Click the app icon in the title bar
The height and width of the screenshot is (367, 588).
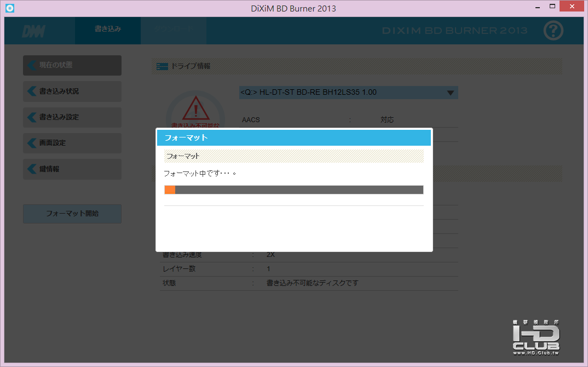10,8
